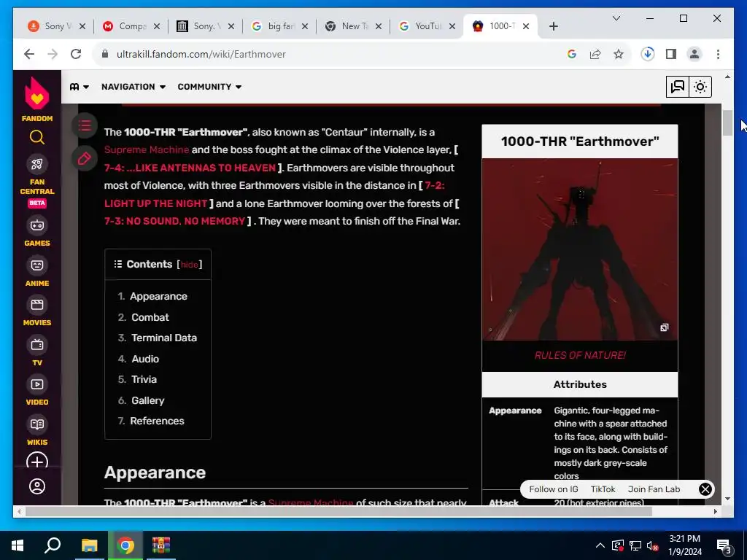Image resolution: width=747 pixels, height=560 pixels.
Task: Expand the NAVIGATION dropdown menu
Action: 133,87
